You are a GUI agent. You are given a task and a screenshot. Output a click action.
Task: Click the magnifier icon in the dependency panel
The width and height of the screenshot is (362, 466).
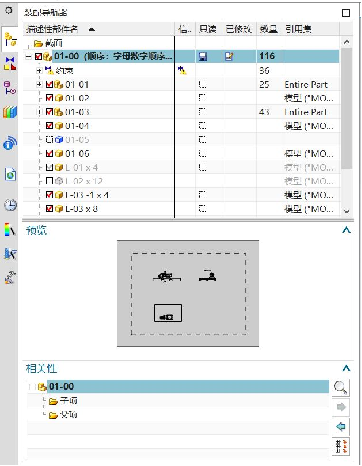tap(341, 388)
